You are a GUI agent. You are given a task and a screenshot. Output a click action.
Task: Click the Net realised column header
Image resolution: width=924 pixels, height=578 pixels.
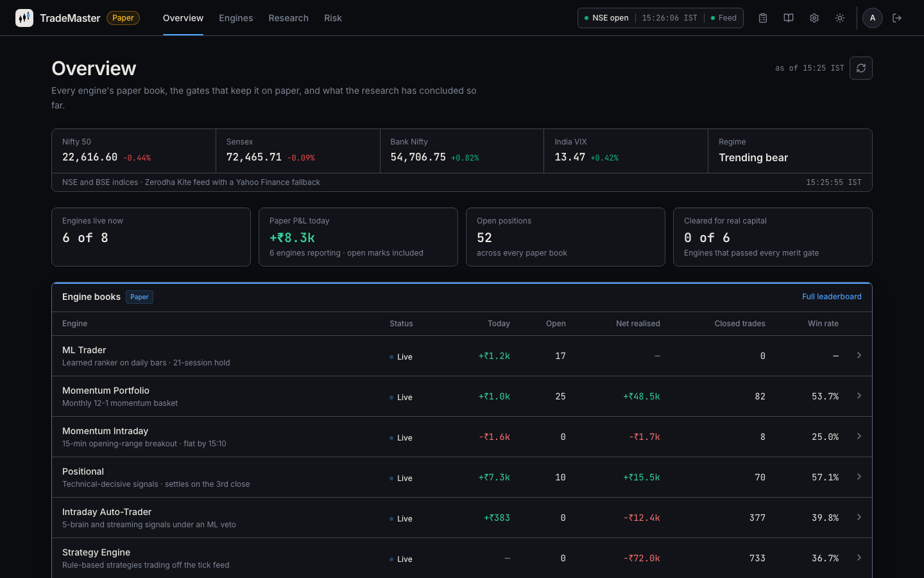[638, 324]
